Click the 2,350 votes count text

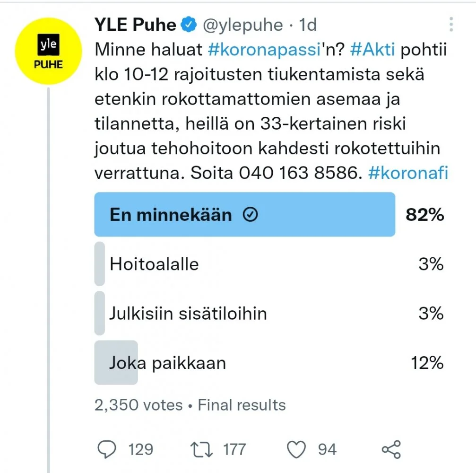pyautogui.click(x=138, y=405)
